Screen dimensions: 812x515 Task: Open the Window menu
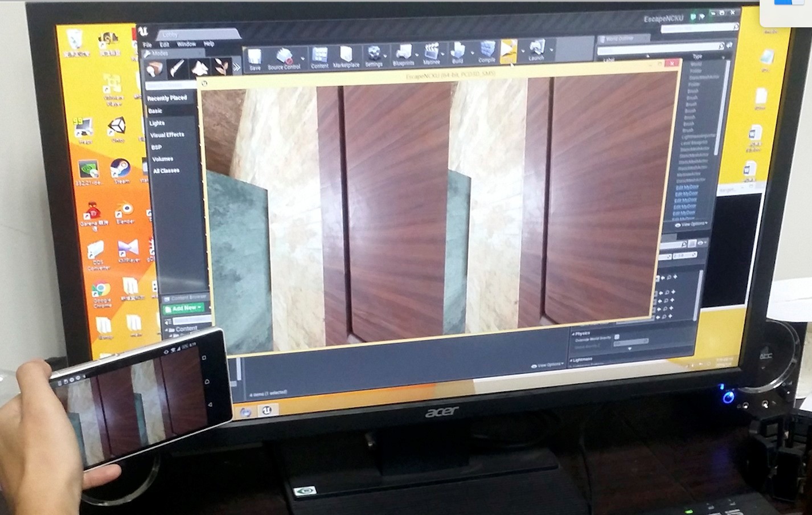186,44
